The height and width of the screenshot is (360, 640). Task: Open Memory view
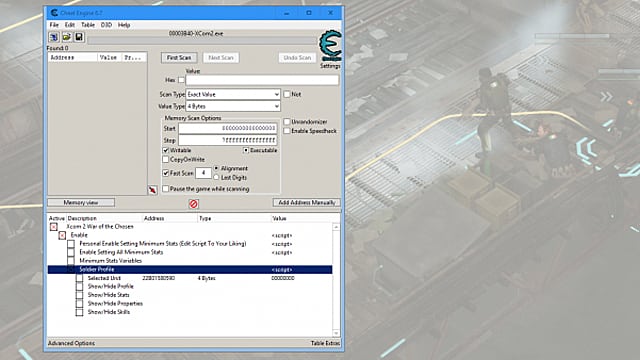81,202
